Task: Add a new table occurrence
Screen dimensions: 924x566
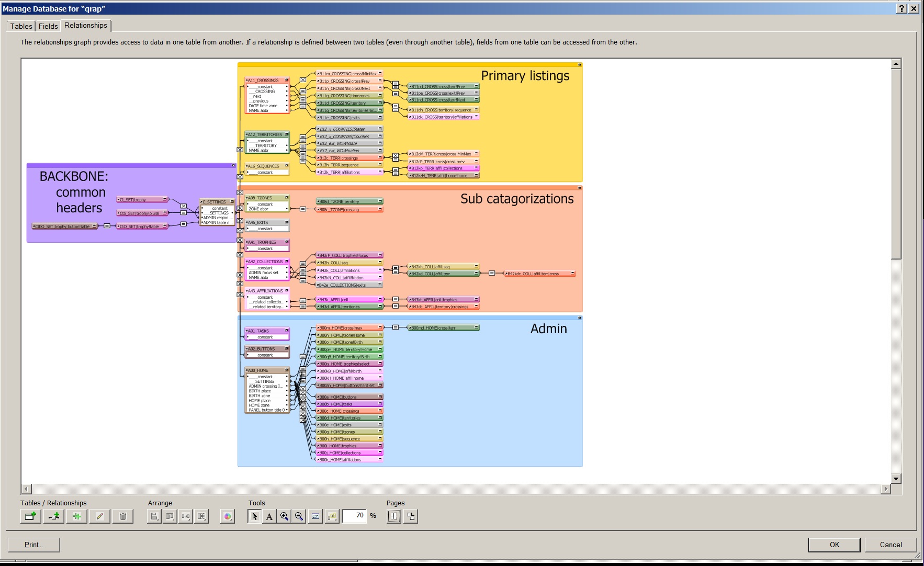Action: tap(30, 516)
